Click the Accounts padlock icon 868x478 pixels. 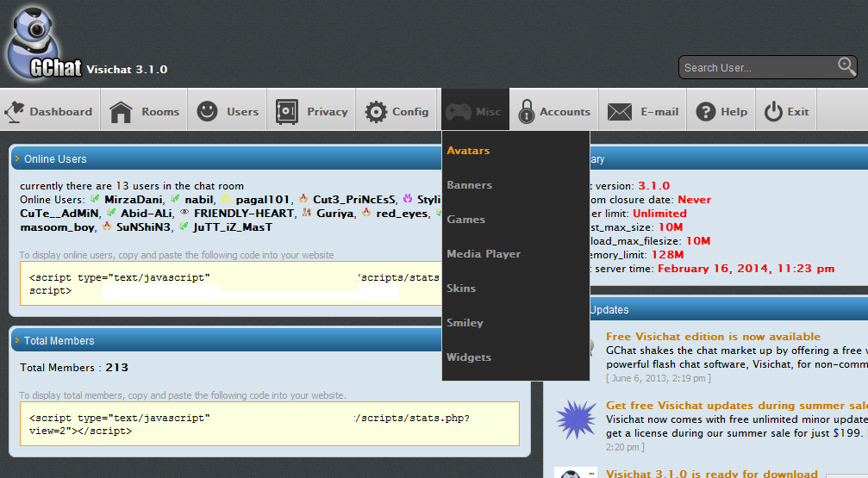tap(527, 111)
